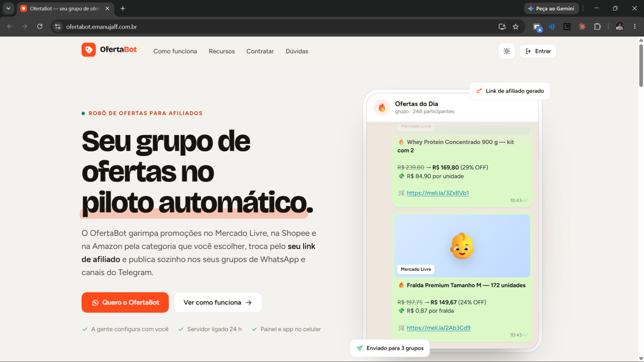Open the Dúvidas menu item
644x362 pixels.
[x=297, y=51]
